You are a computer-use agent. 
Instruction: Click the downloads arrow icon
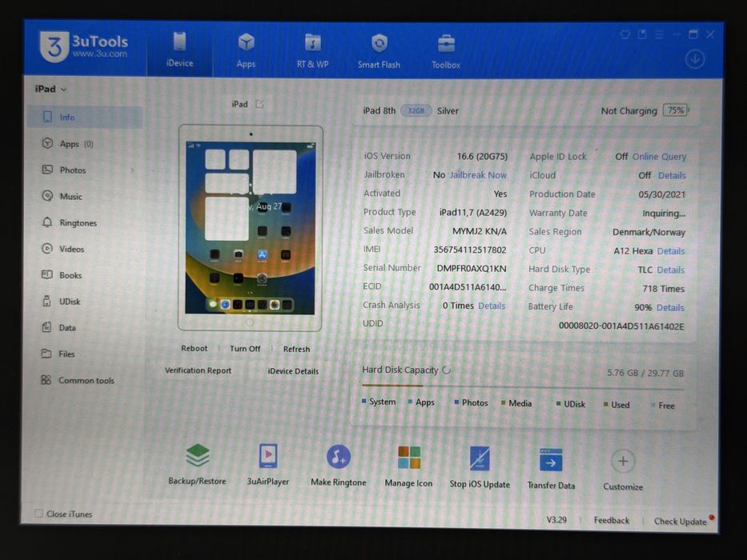pos(695,59)
